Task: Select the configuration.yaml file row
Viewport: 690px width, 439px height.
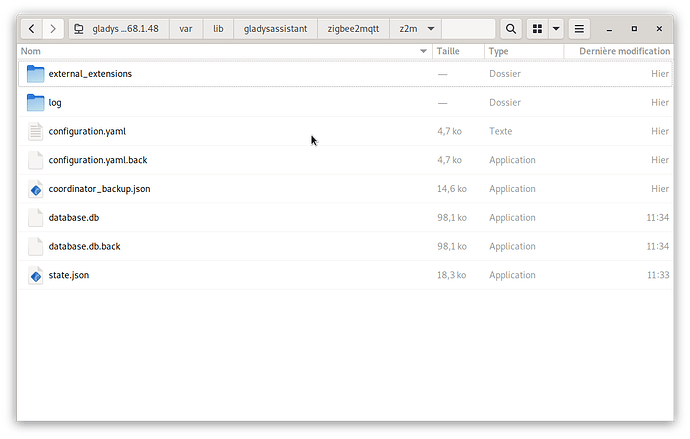Action: tap(345, 132)
